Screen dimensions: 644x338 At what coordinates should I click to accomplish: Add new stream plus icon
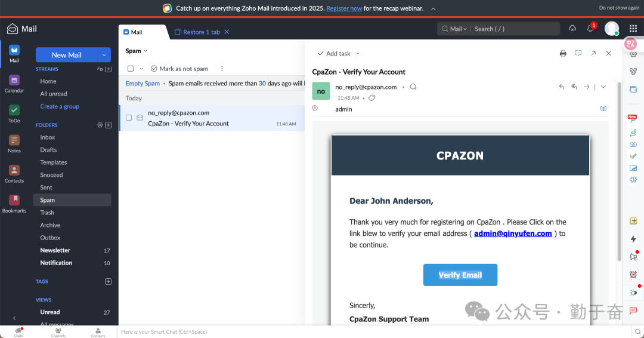(x=108, y=69)
